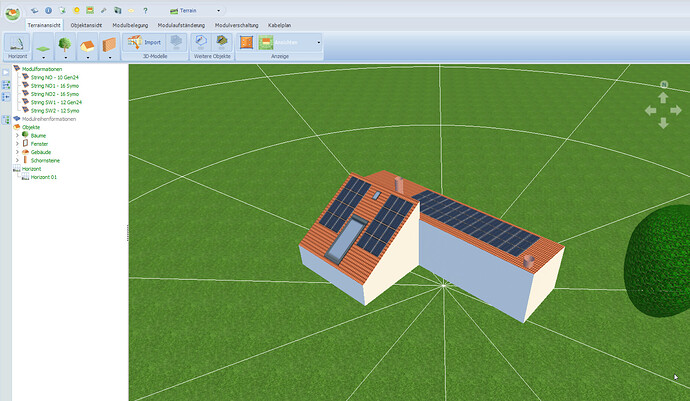Pan view right with the right arrow
This screenshot has width=690, height=401.
676,110
